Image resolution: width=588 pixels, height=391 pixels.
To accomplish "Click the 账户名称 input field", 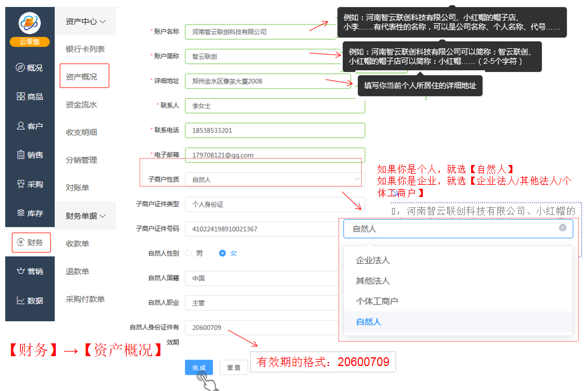I will (x=261, y=32).
